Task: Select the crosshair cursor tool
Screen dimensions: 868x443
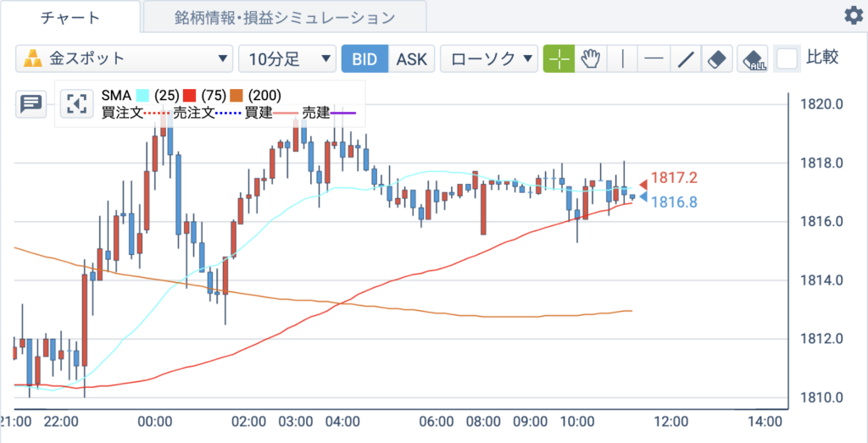Action: [x=559, y=58]
